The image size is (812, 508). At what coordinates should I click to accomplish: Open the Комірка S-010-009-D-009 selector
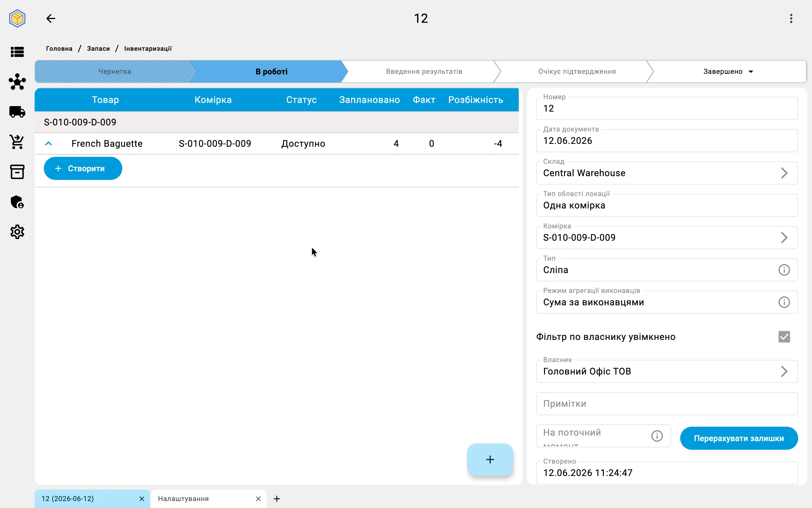(667, 238)
